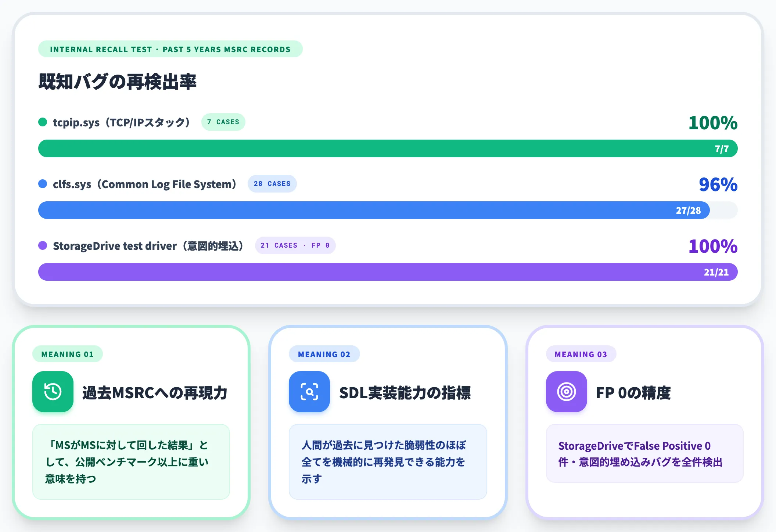Click the clfs.sys（Common Log File System）label
This screenshot has width=776, height=532.
tap(145, 184)
